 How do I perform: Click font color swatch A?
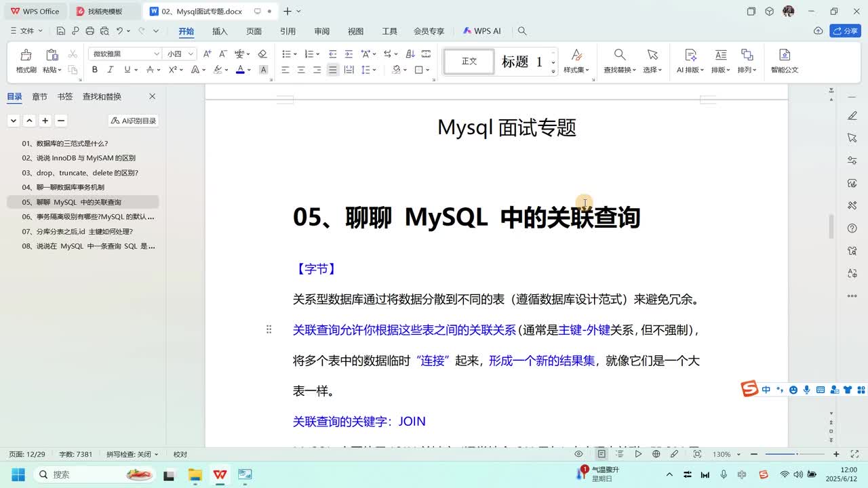click(x=240, y=70)
